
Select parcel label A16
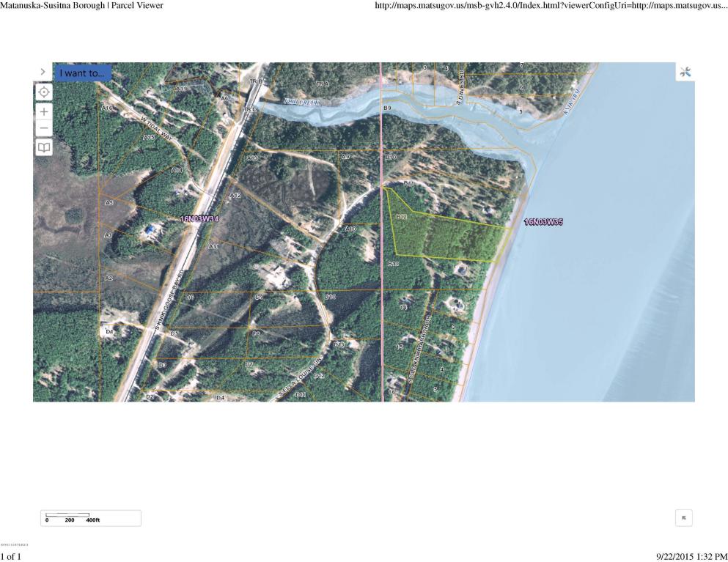107,108
